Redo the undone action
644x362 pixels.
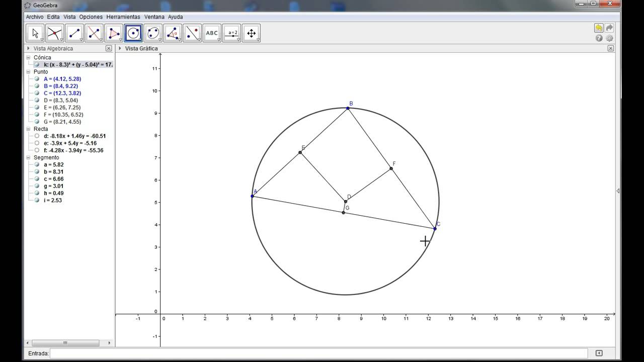tap(609, 28)
